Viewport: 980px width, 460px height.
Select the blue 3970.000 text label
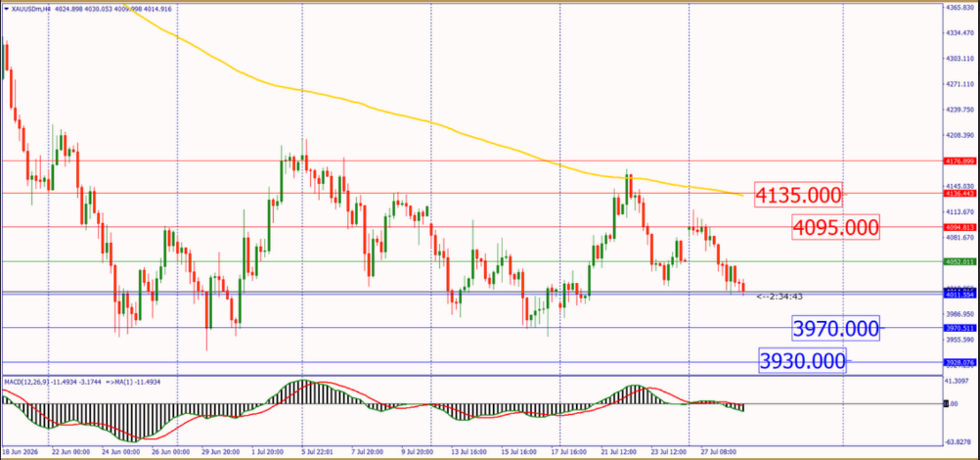point(835,328)
